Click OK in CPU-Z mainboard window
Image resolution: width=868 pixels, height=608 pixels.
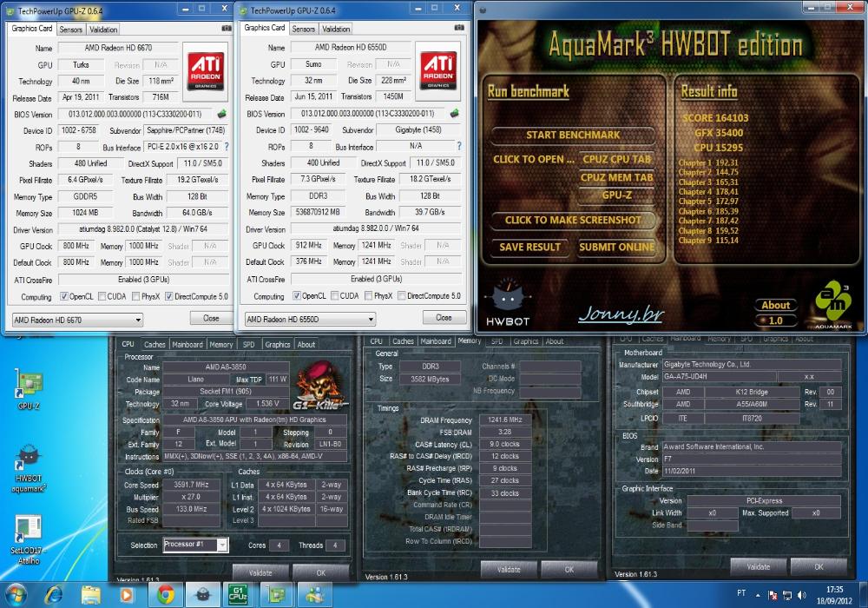819,566
